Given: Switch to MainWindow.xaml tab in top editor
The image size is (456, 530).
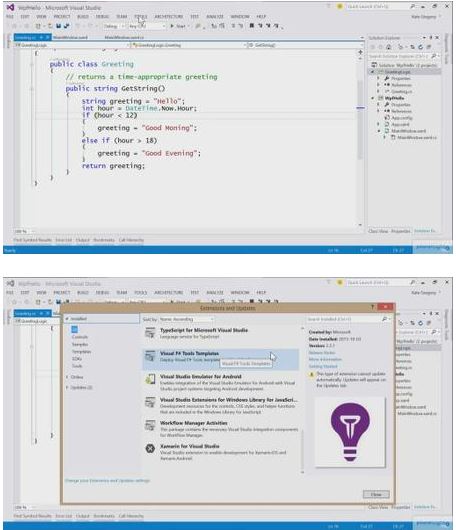Looking at the screenshot, I should pos(70,37).
